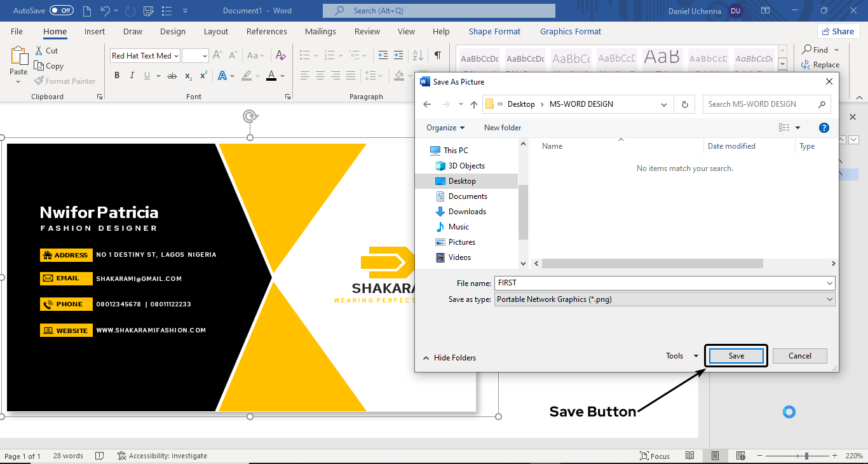Click the Show/Hide paragraph marks icon
The width and height of the screenshot is (868, 464).
point(437,55)
